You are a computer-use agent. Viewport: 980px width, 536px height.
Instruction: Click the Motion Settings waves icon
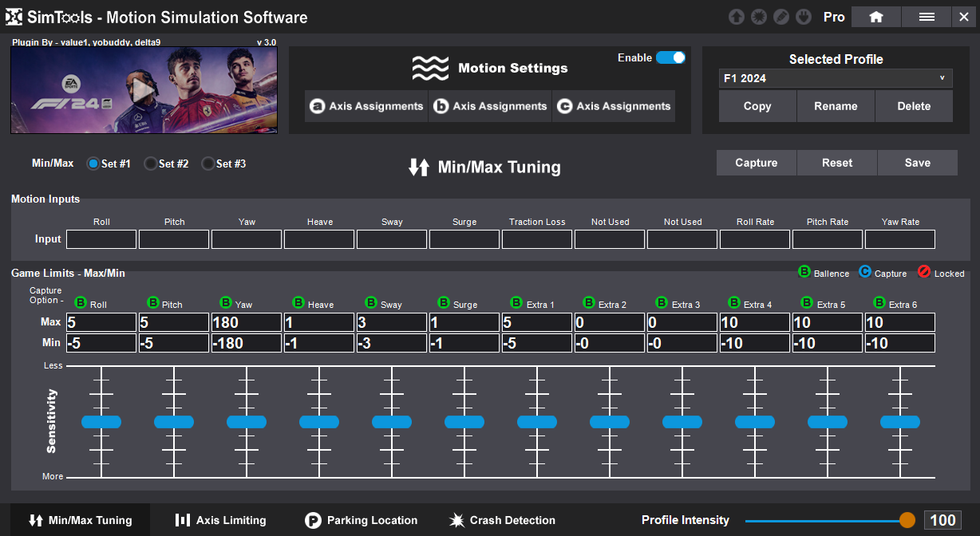tap(430, 69)
